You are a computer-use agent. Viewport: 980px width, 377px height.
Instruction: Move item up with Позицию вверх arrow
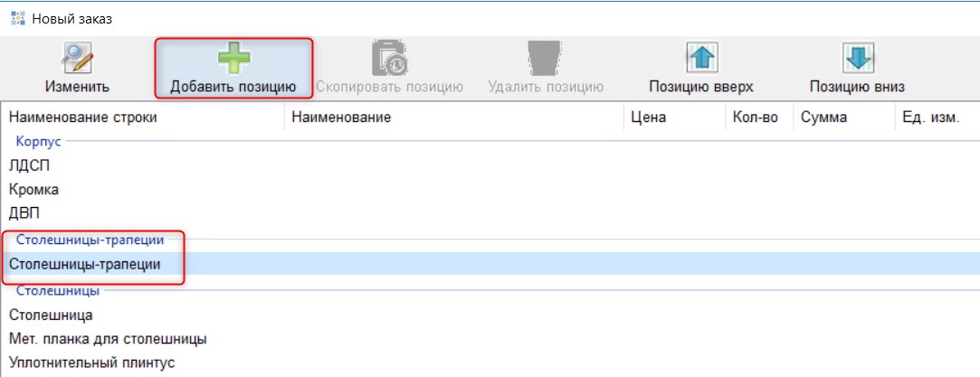[x=701, y=60]
